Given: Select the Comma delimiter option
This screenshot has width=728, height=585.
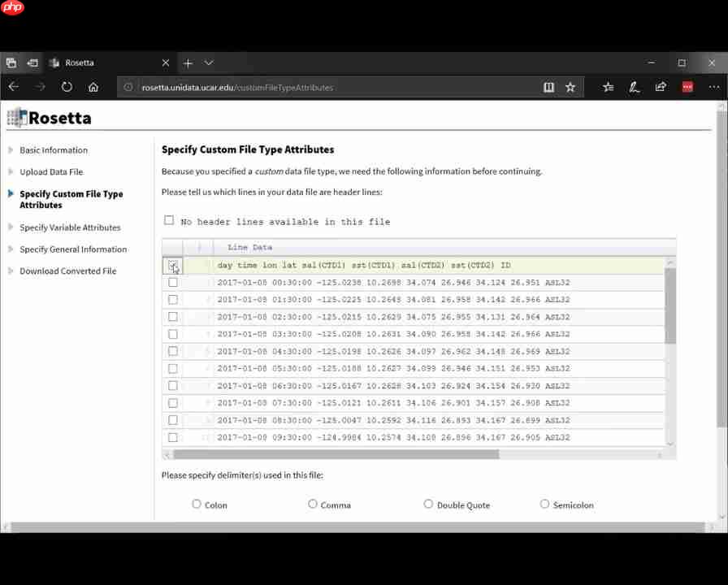Looking at the screenshot, I should pos(313,504).
